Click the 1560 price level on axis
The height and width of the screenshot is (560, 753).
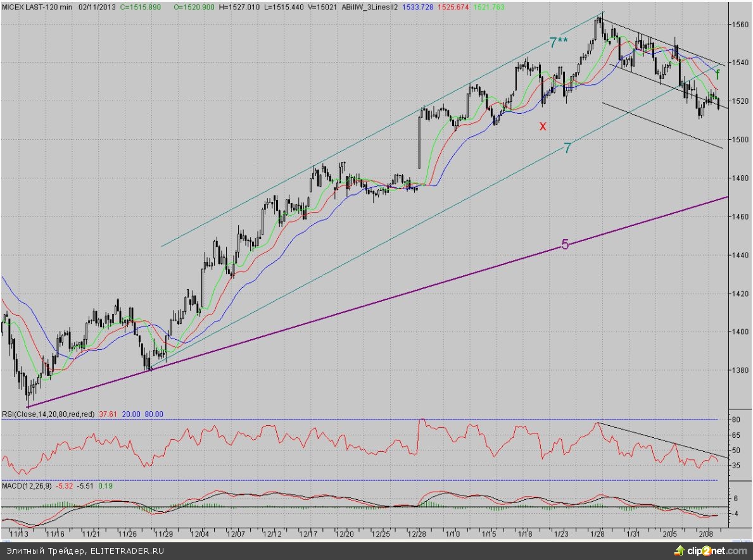pyautogui.click(x=740, y=24)
